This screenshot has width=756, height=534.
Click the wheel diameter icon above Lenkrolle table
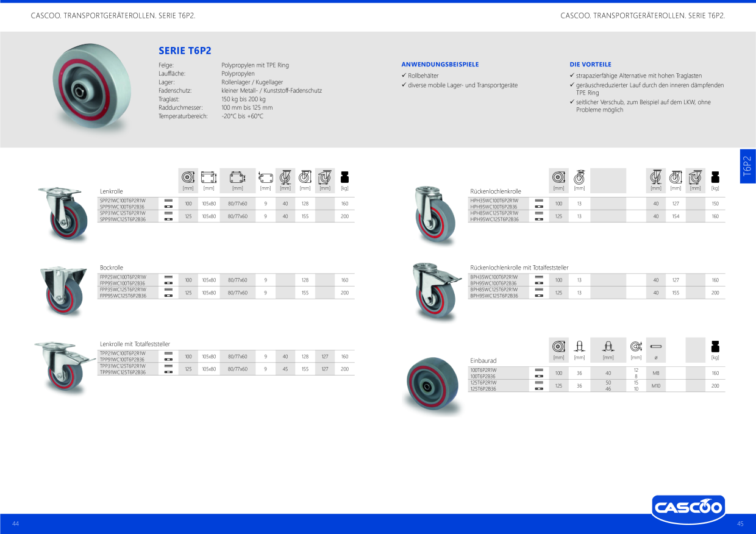pos(188,177)
